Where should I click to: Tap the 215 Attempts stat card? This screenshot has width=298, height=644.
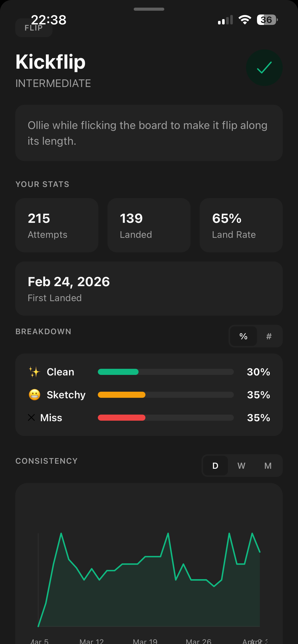coord(57,225)
